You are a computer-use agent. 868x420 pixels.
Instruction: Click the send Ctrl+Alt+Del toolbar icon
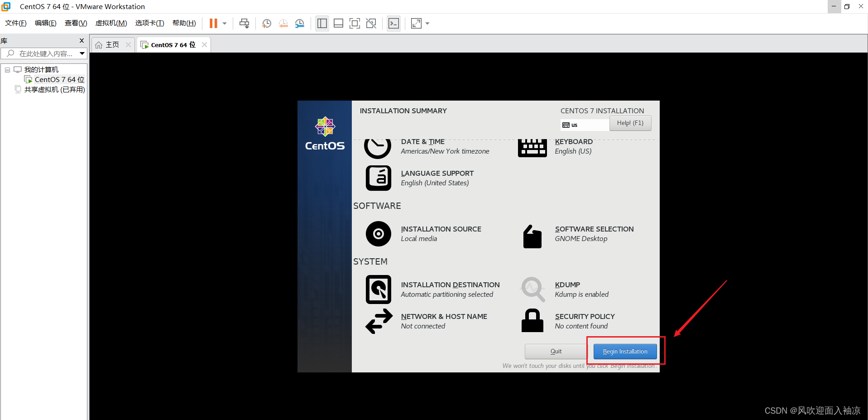(x=245, y=24)
